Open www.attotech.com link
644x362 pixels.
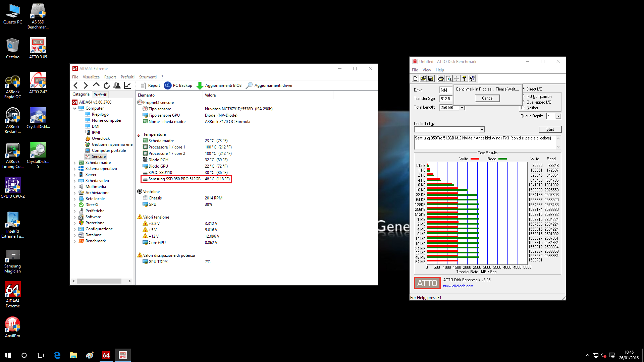(x=458, y=286)
